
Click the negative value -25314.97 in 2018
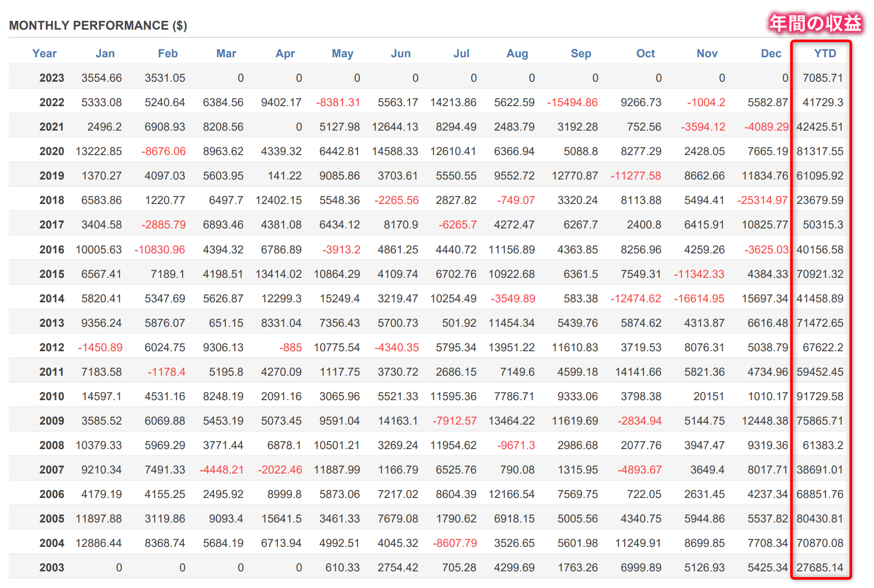point(763,200)
